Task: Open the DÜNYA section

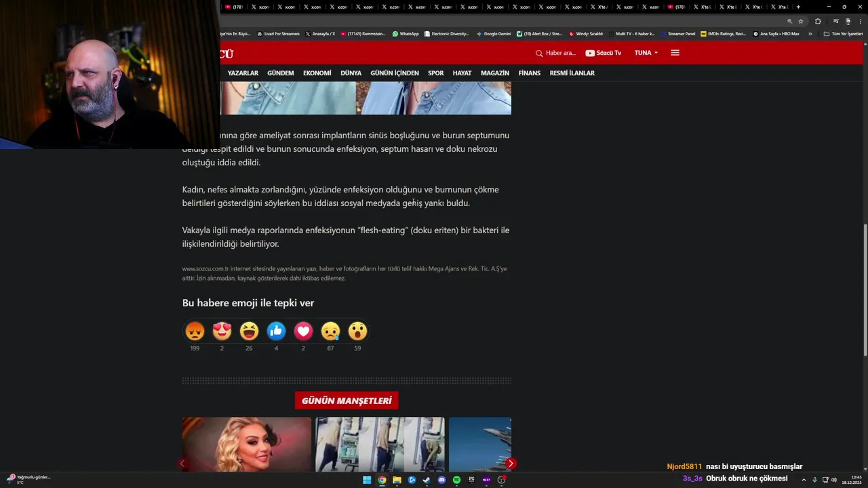Action: pos(351,73)
